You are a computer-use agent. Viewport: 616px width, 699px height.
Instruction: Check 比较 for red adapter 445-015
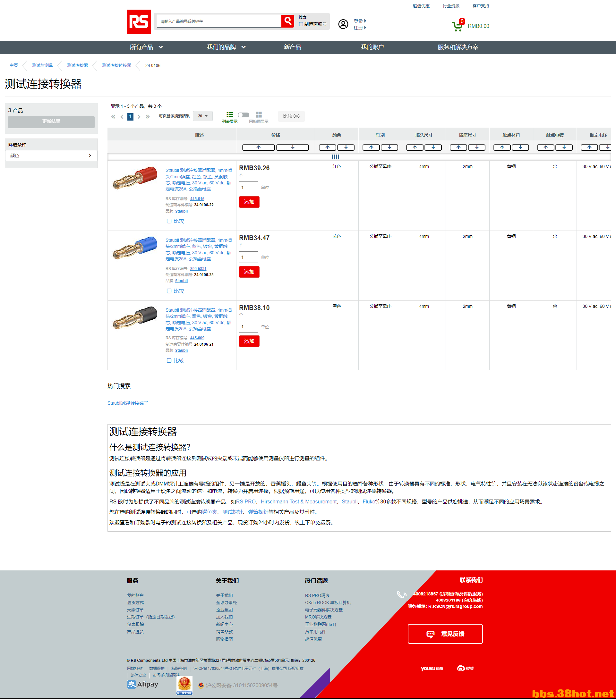169,221
